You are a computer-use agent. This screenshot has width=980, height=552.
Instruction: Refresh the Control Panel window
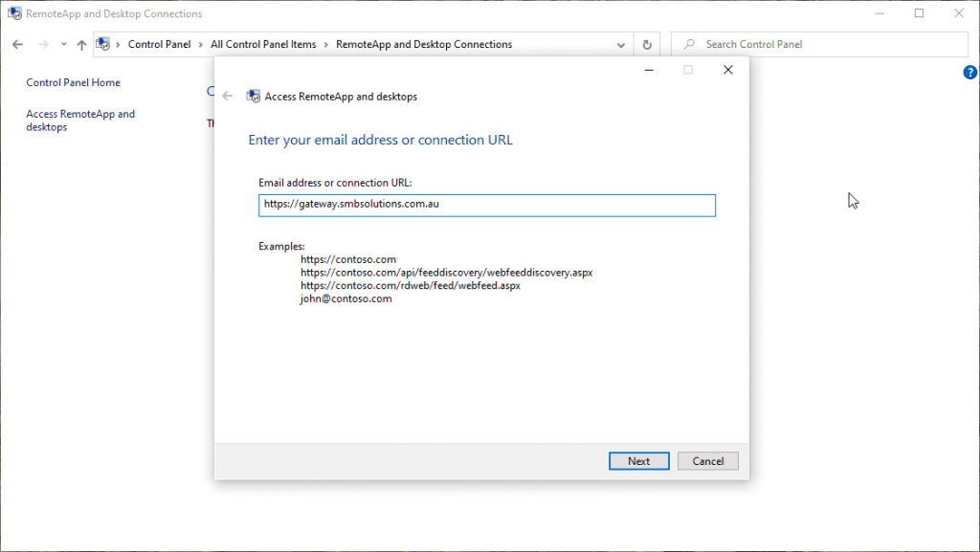click(647, 45)
